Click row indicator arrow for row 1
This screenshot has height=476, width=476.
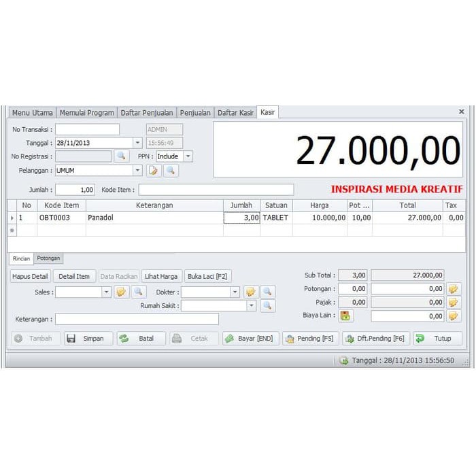tap(12, 218)
